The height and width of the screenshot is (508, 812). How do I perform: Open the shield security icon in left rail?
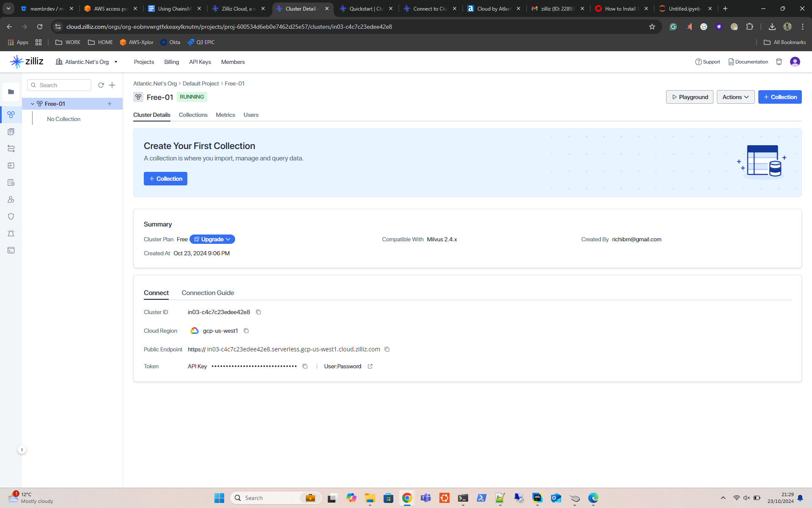pos(11,216)
